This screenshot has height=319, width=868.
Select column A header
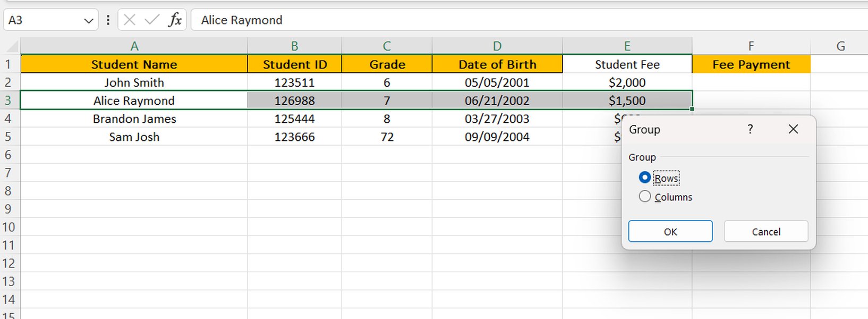(x=134, y=46)
